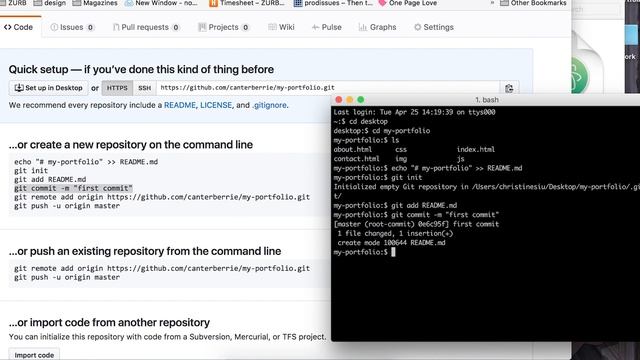
Task: Select SSH clone protocol
Action: tap(144, 88)
